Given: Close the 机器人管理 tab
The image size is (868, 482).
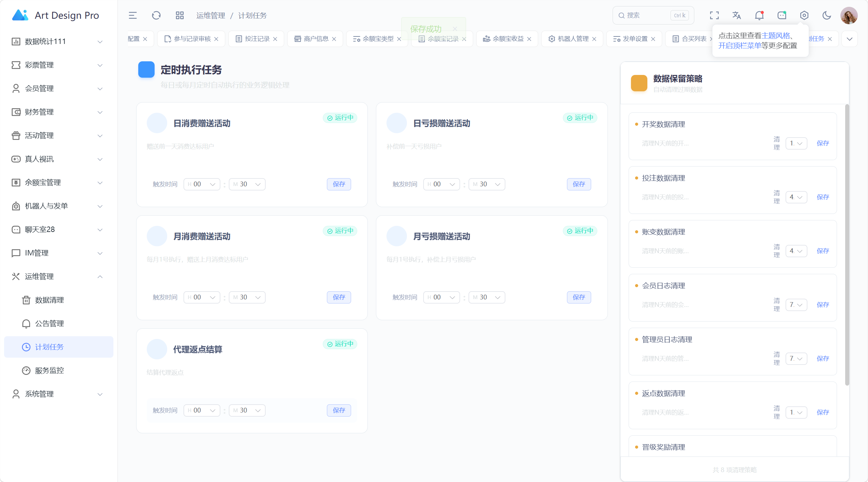Looking at the screenshot, I should coord(594,39).
